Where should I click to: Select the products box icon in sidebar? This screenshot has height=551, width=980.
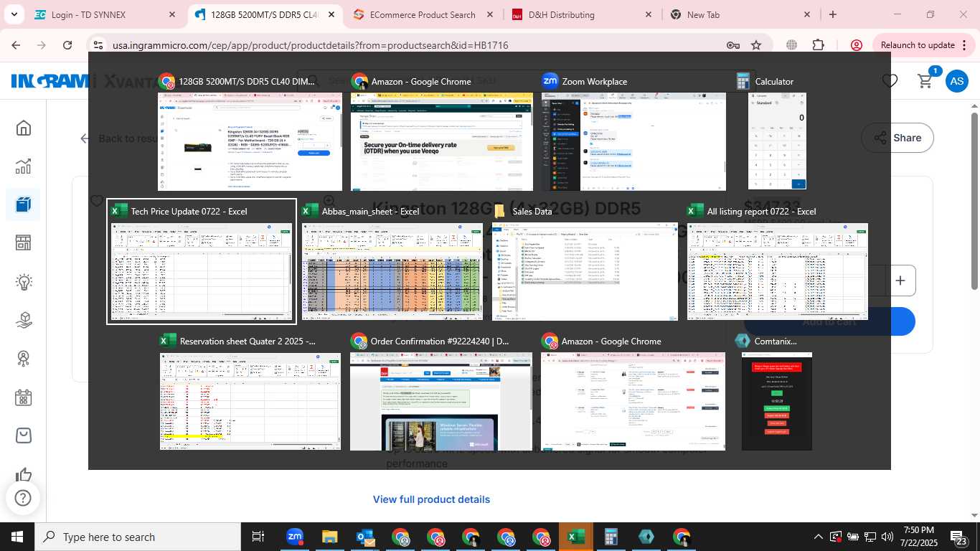24,204
